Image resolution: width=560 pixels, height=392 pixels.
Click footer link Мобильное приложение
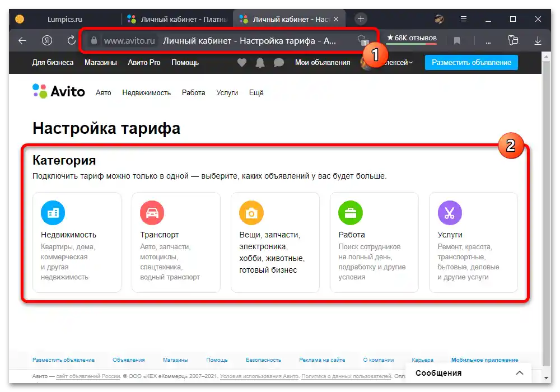[484, 360]
